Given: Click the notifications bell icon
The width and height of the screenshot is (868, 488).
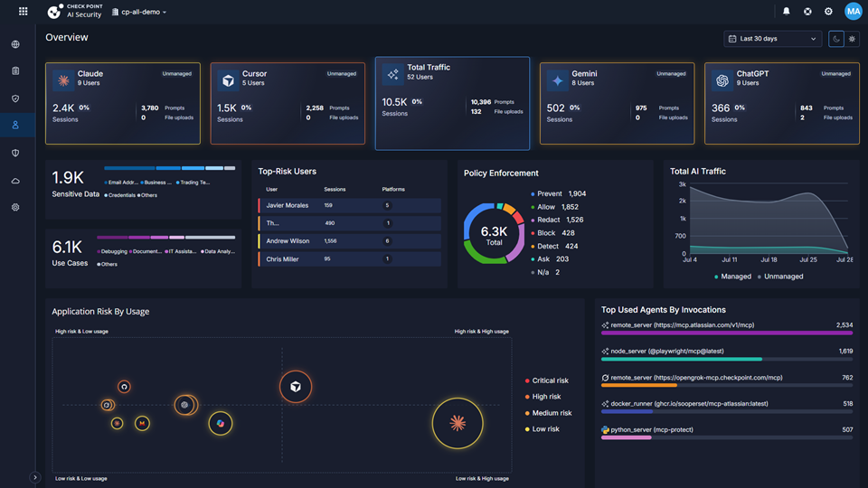Looking at the screenshot, I should [x=786, y=11].
